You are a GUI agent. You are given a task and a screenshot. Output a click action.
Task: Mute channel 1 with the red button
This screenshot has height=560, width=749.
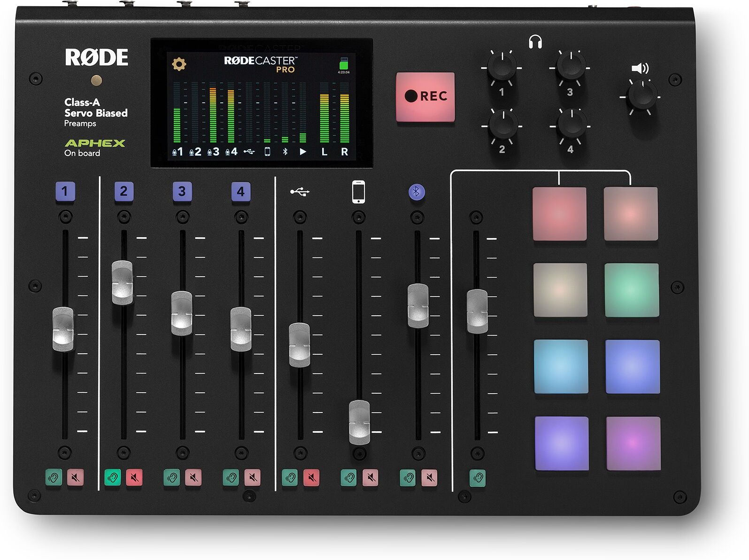point(75,478)
